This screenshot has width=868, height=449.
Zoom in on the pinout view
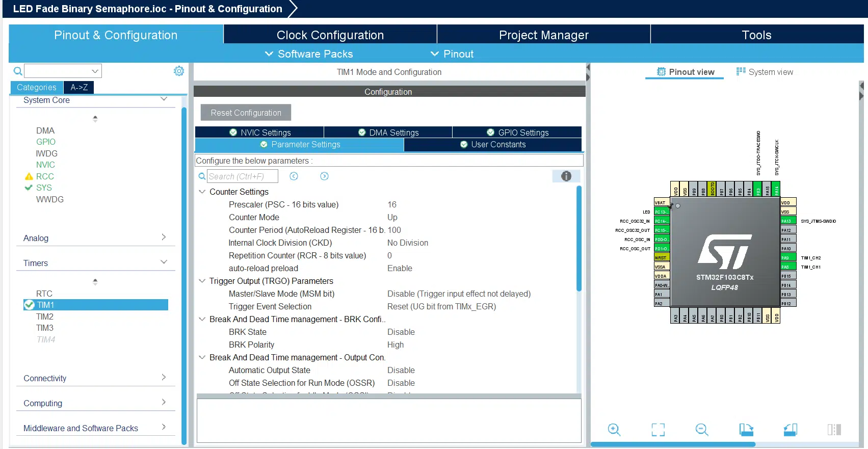point(614,430)
